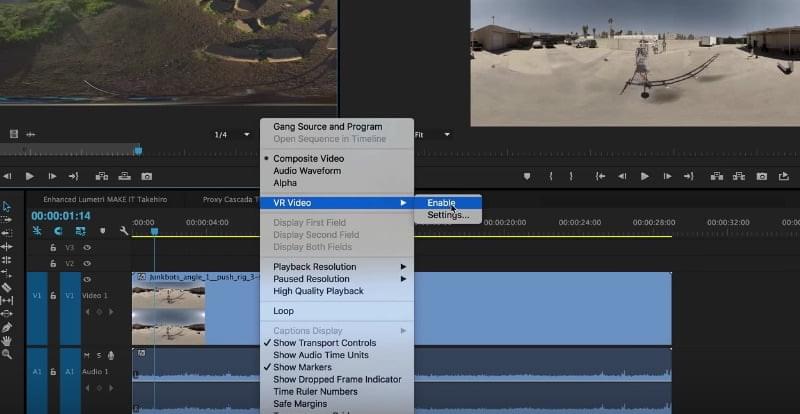
Task: Click the Add Marker icon in Program monitor
Action: (x=527, y=177)
